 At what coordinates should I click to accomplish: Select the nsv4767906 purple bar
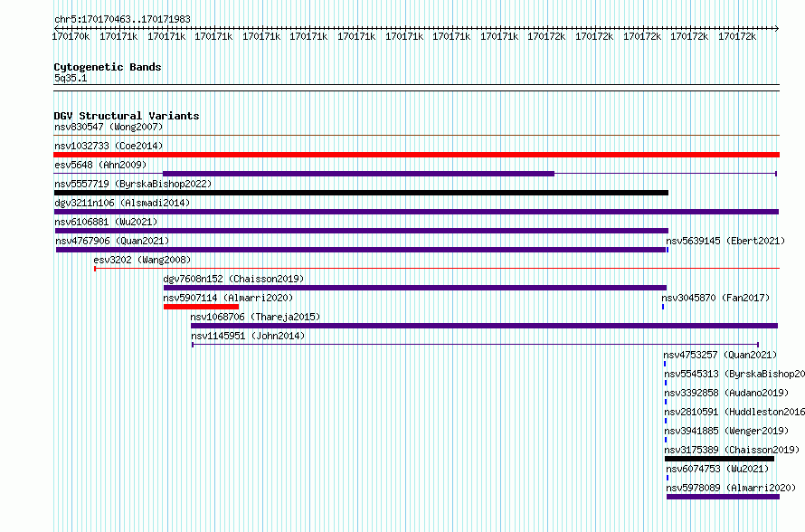361,250
